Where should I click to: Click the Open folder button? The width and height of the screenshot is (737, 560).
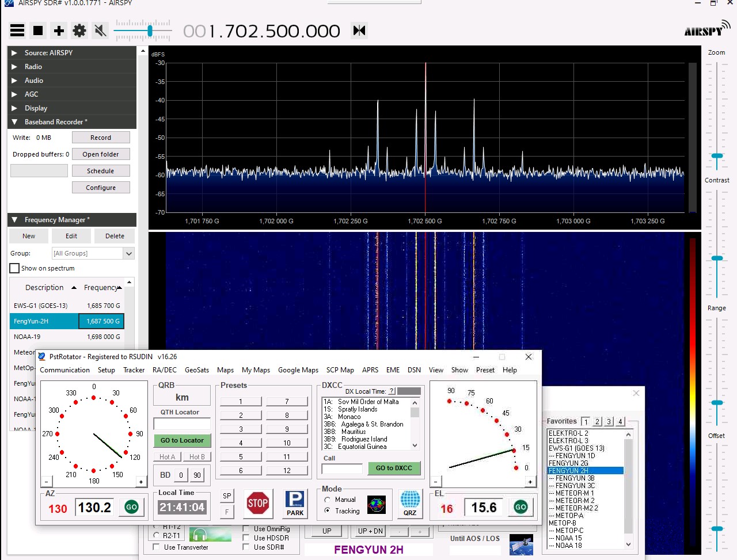pyautogui.click(x=101, y=154)
